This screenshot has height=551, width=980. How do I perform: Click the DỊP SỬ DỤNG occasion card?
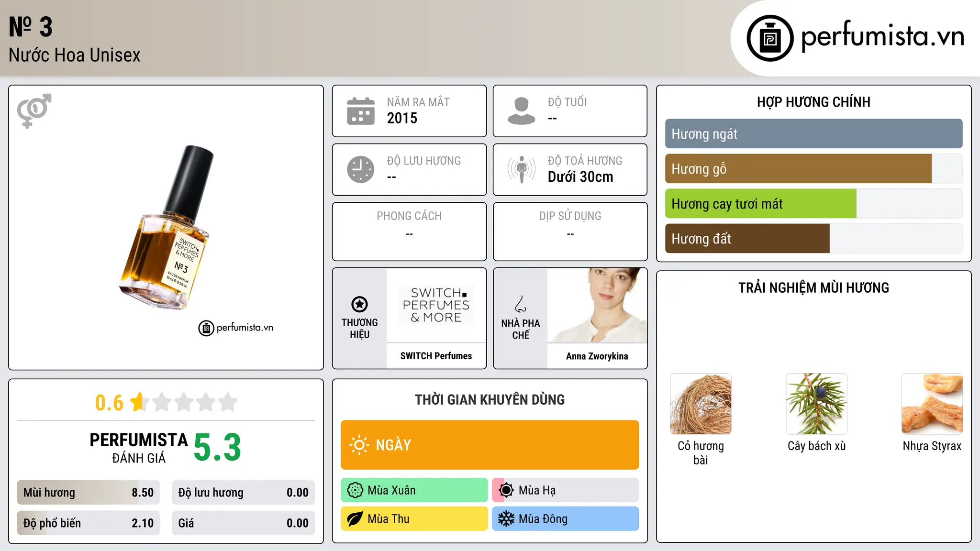(x=570, y=231)
